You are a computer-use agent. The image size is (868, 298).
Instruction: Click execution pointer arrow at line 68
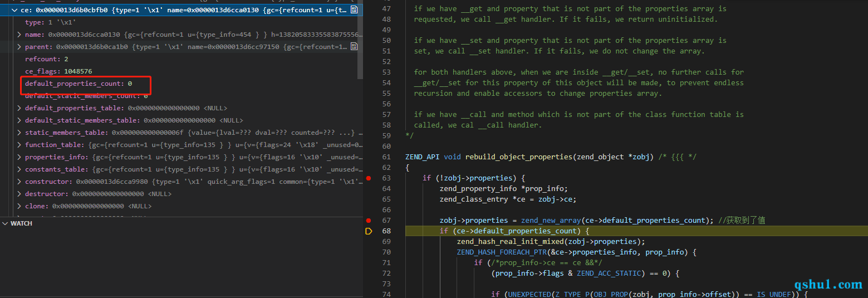click(x=368, y=231)
